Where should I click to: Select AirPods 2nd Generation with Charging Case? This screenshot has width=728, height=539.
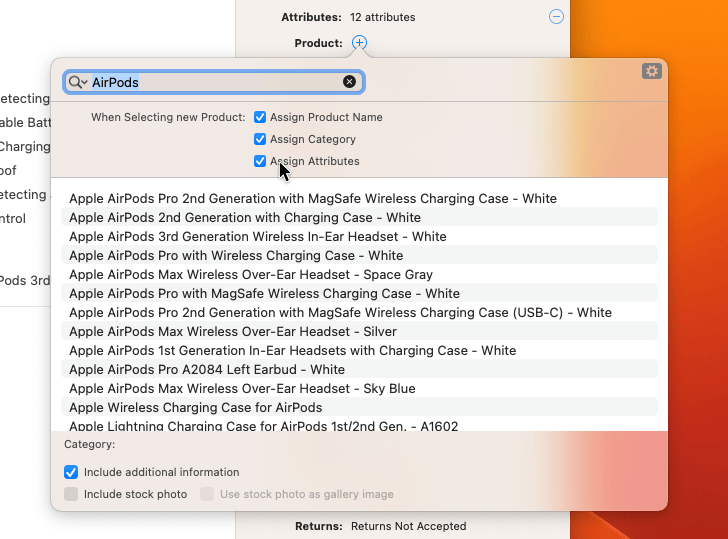(359, 217)
